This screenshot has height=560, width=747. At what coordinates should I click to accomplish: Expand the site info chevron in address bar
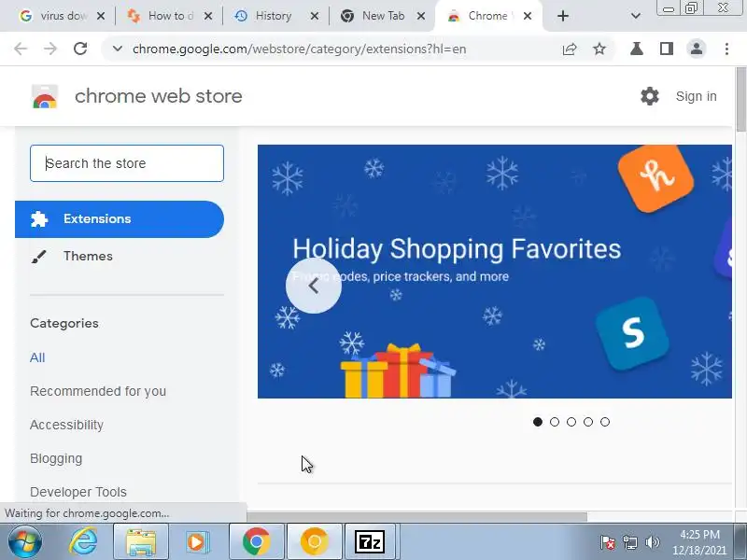(x=118, y=49)
